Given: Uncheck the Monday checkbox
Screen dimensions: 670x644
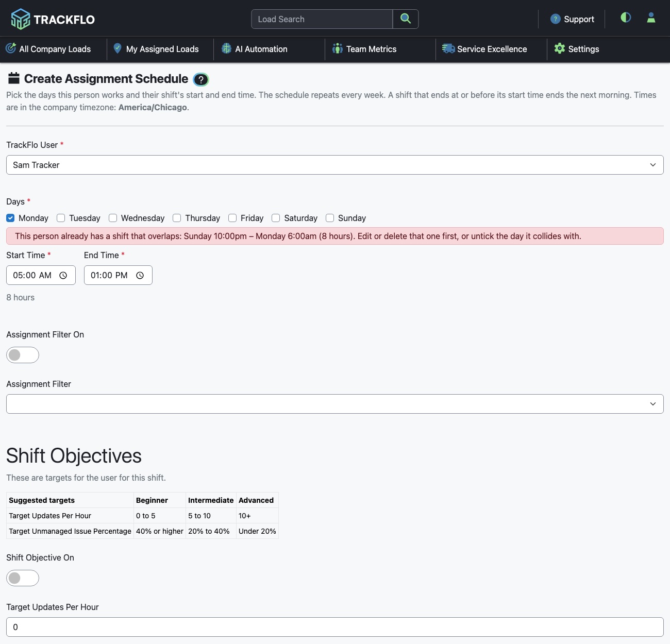Looking at the screenshot, I should 10,218.
